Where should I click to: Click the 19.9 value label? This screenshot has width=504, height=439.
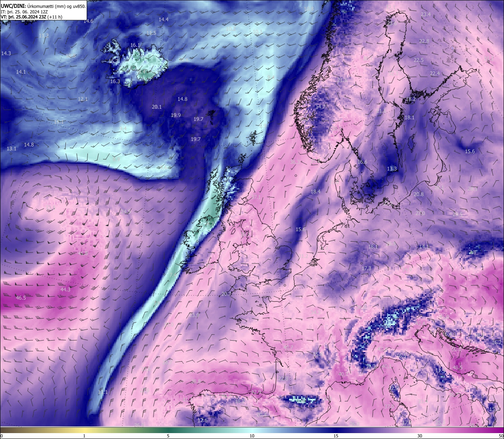[x=176, y=115]
